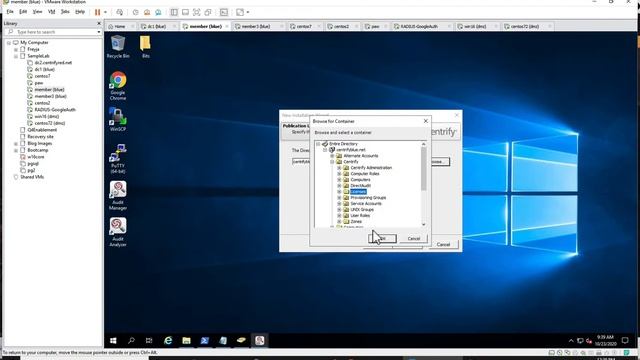
Task: Open the Recycle Bin desktop icon
Action: point(118,47)
